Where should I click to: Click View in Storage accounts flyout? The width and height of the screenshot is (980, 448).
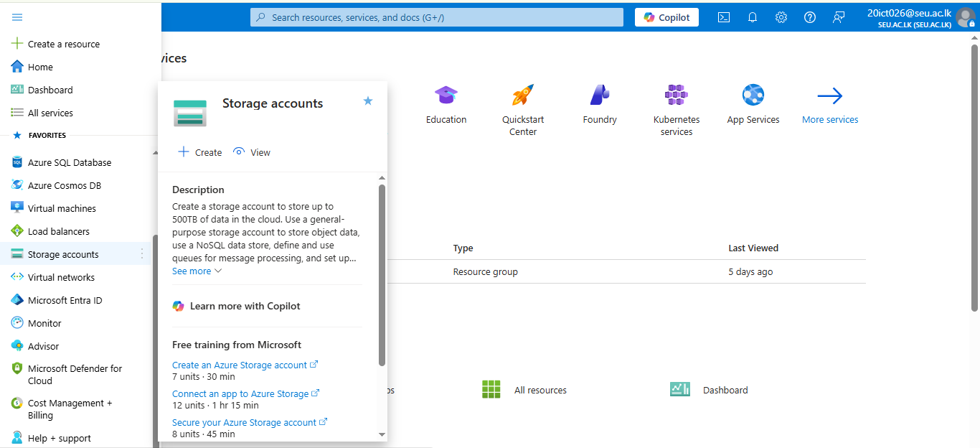(x=252, y=152)
